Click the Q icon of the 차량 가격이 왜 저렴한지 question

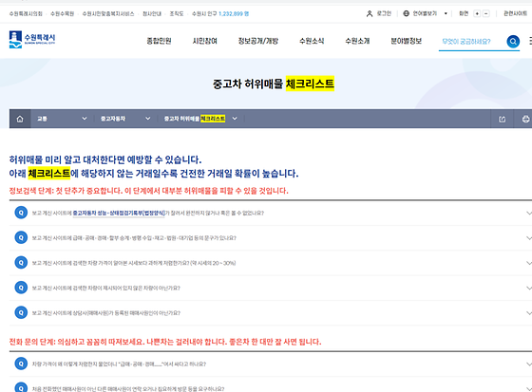[x=21, y=364]
